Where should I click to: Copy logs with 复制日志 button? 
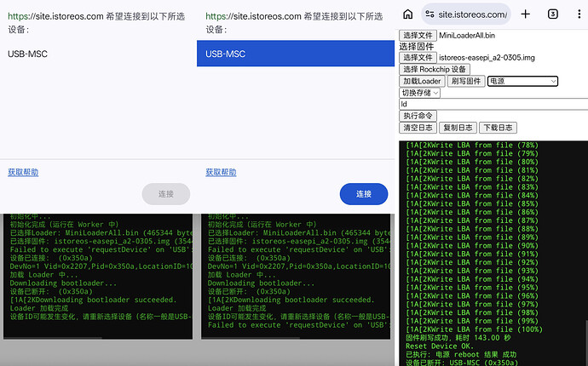tap(458, 128)
